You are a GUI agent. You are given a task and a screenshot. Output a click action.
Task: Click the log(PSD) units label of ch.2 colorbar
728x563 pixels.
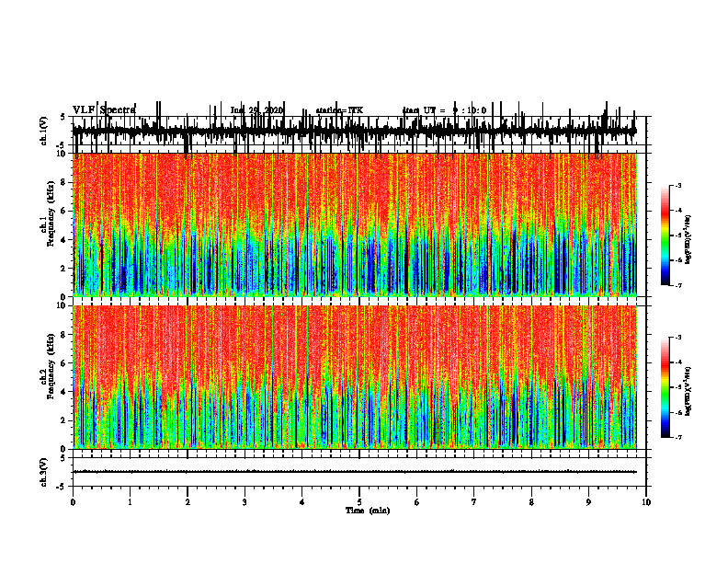[x=688, y=392]
